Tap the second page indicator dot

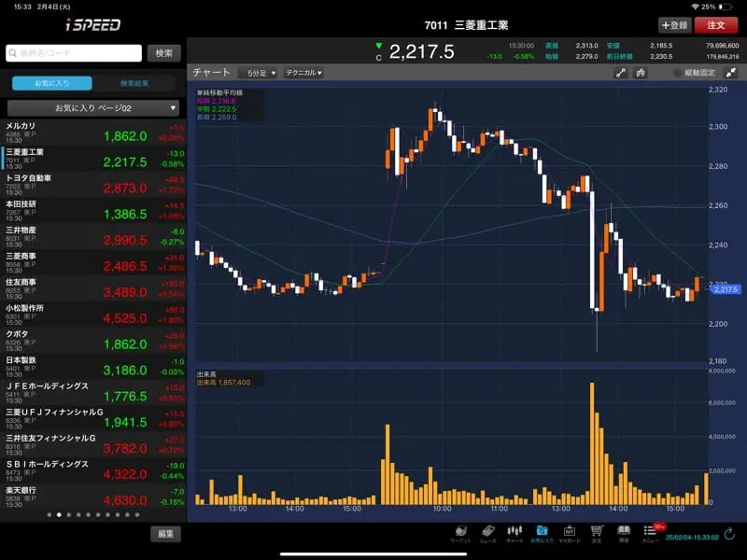click(59, 515)
